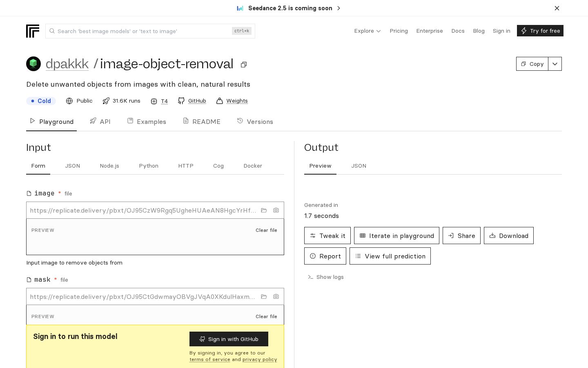
Task: Open the Replicate logo home link
Action: [33, 31]
